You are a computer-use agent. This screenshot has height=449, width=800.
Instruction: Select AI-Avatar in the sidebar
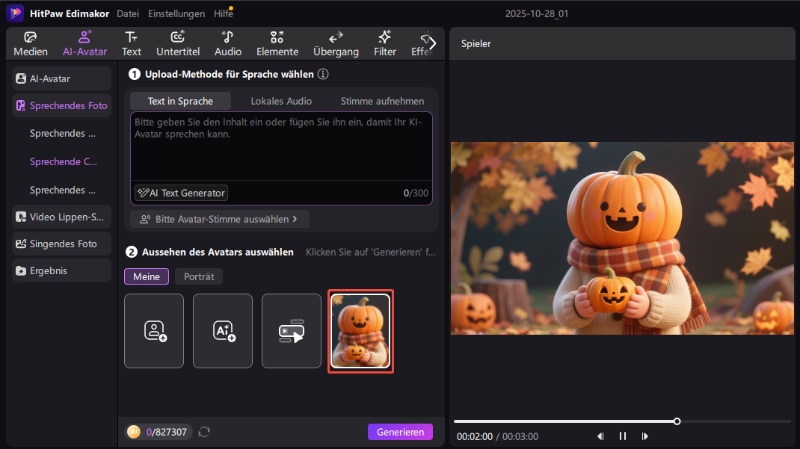(x=61, y=79)
